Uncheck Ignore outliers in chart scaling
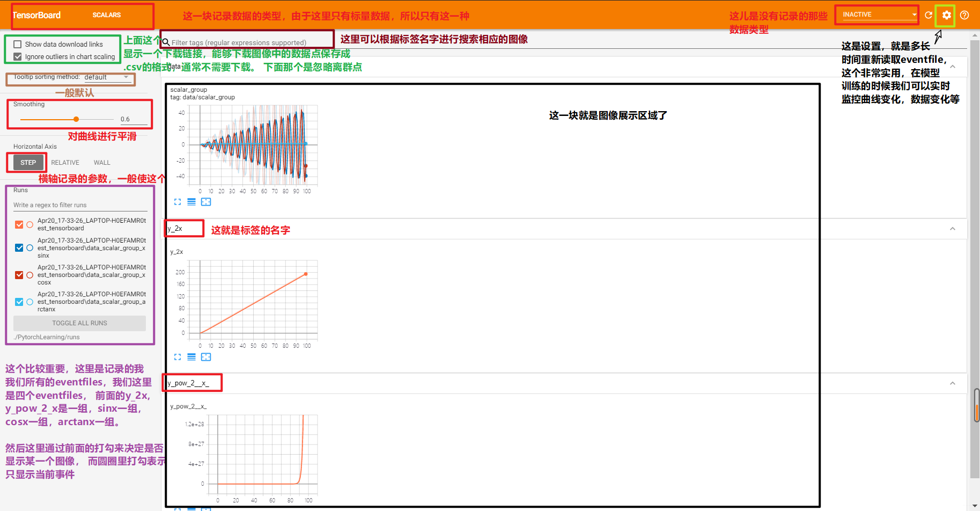 point(18,56)
